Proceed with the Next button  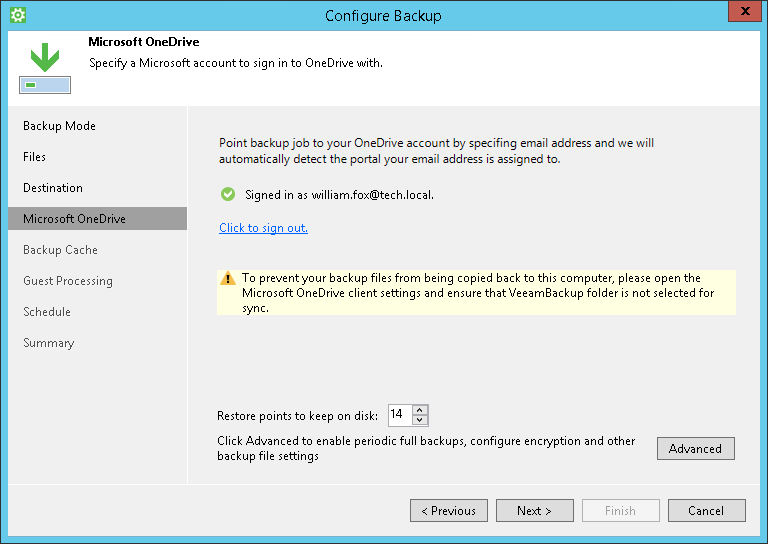coord(534,511)
